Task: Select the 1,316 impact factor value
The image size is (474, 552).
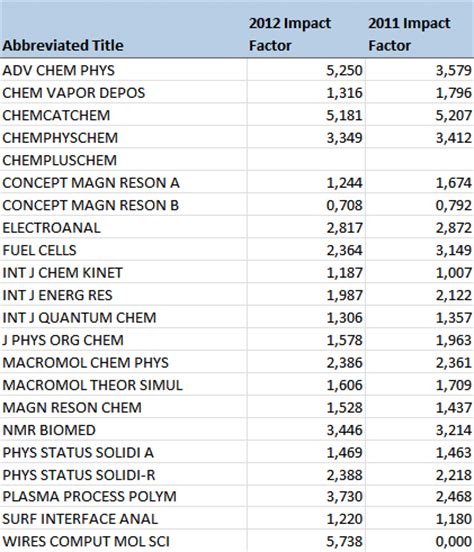Action: pyautogui.click(x=344, y=93)
